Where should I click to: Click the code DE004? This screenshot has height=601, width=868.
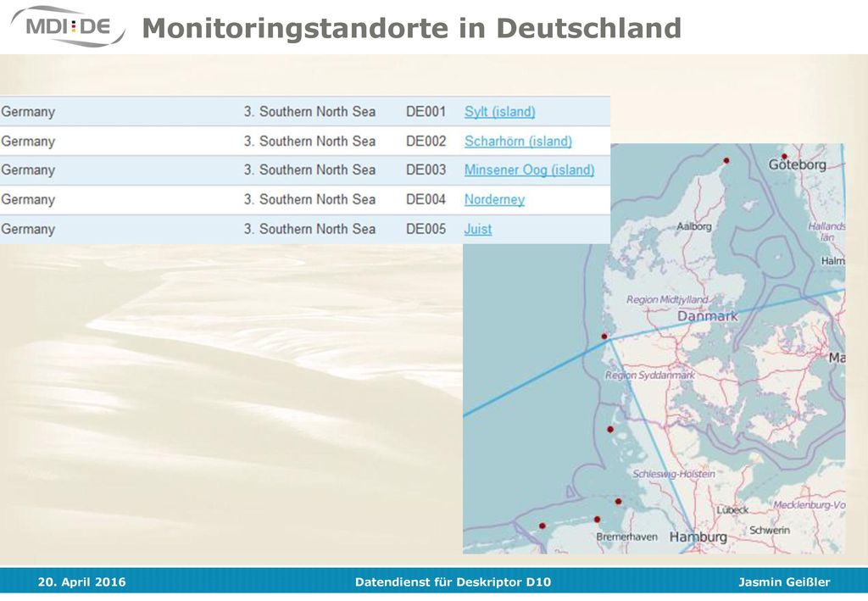click(426, 199)
